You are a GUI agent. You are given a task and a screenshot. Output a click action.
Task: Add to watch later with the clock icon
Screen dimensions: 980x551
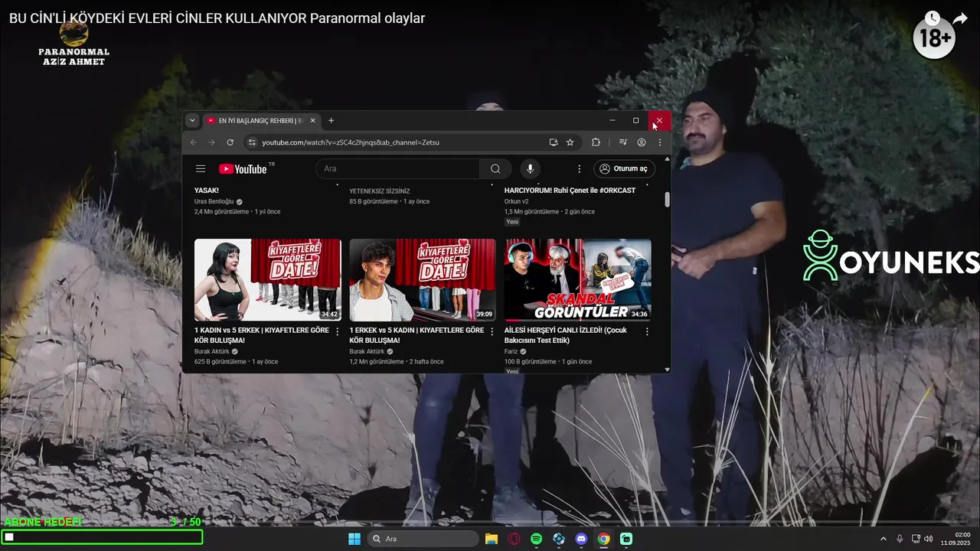(x=932, y=18)
